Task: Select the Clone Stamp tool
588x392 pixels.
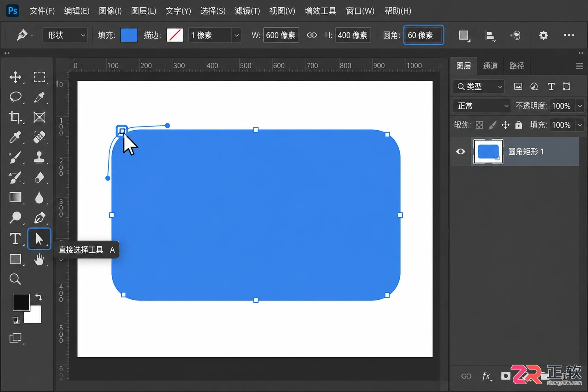Action: tap(39, 157)
